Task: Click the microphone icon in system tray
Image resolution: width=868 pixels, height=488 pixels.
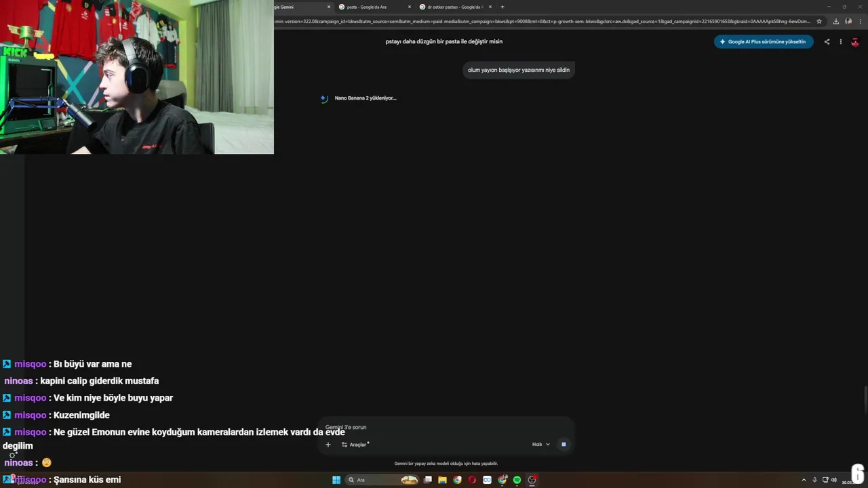Action: tap(814, 480)
